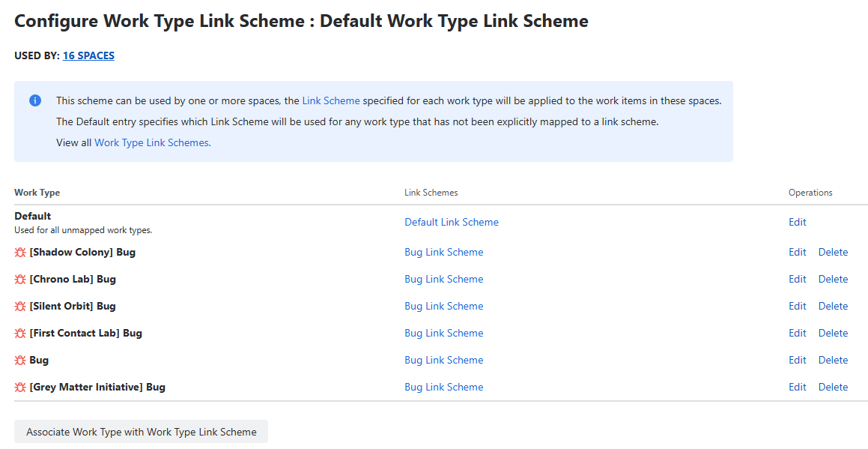Screen dimensions: 868x449
Task: Click bug icon beside plain Bug row
Action: [x=20, y=361]
